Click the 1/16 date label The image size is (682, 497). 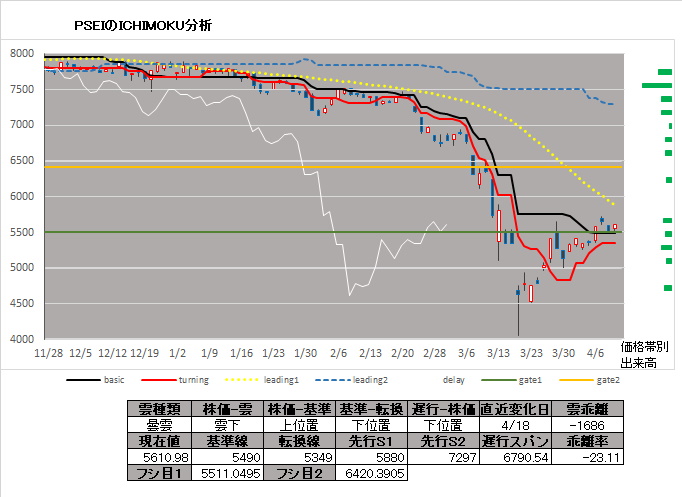[241, 353]
